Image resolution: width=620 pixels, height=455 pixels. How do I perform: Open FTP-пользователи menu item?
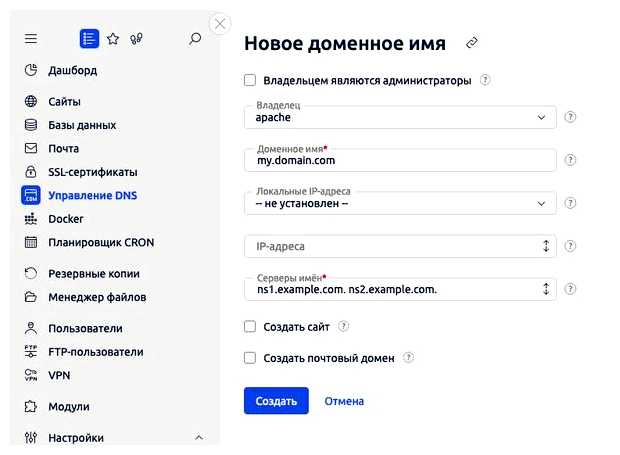click(96, 352)
